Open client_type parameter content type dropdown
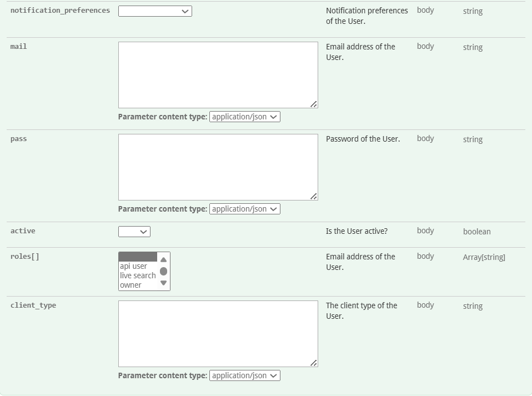Screen dimensions: 532x396 [x=244, y=376]
